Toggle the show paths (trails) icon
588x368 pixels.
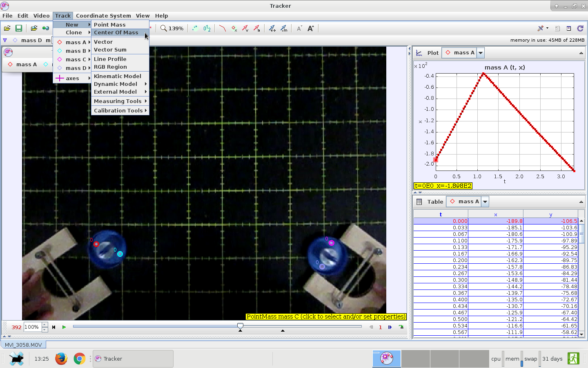click(x=222, y=28)
